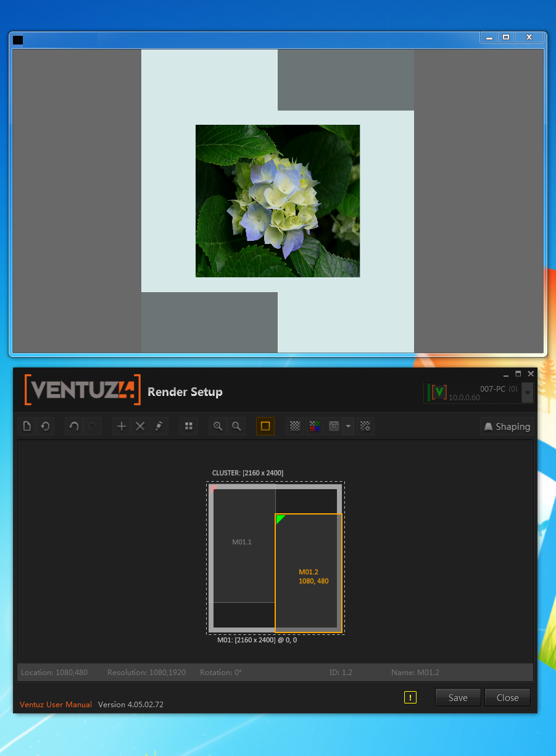Click the yellow warning exclamation icon
Screen dimensions: 556x756
pos(410,697)
